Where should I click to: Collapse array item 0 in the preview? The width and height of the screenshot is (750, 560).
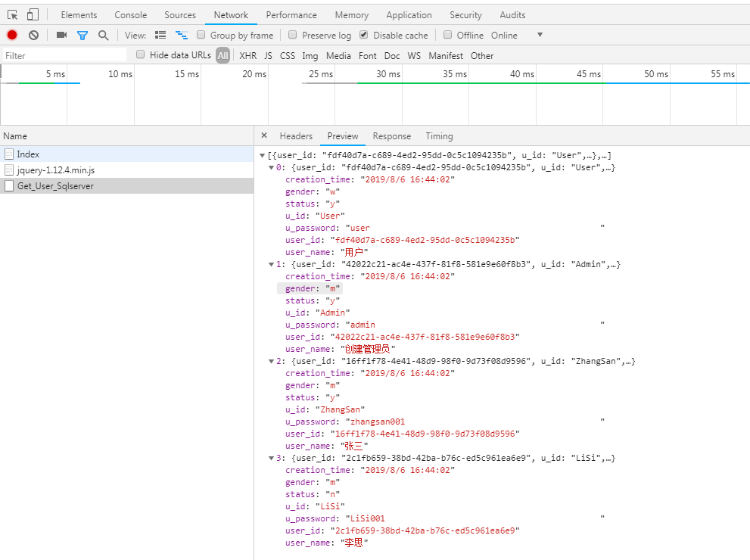[272, 167]
